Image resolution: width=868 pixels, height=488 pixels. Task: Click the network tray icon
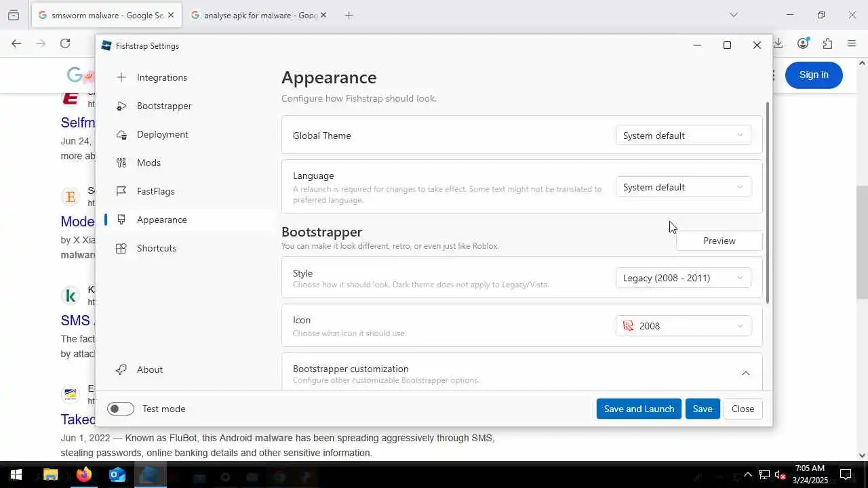[764, 474]
